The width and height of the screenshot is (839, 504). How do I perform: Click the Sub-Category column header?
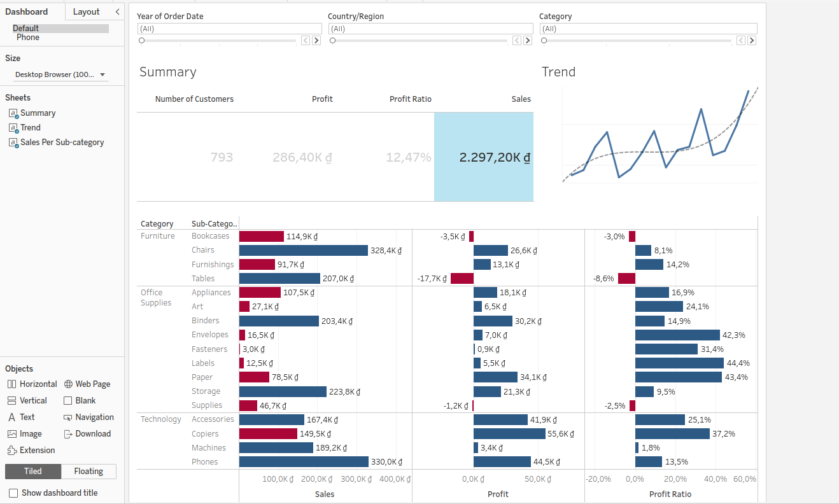pyautogui.click(x=215, y=224)
